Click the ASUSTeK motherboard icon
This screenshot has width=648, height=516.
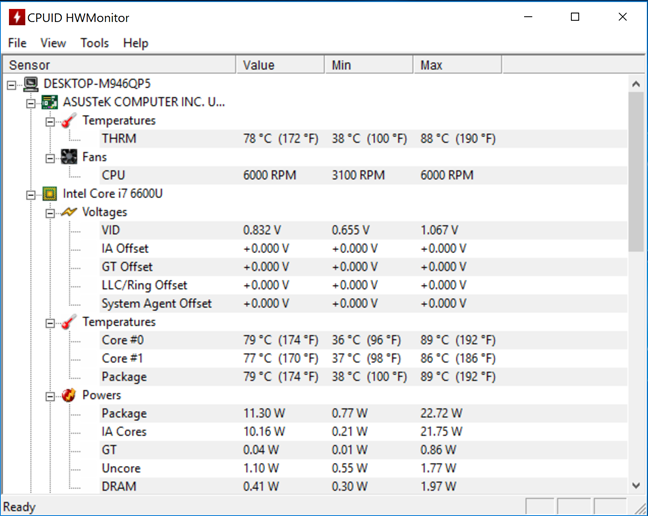click(50, 102)
